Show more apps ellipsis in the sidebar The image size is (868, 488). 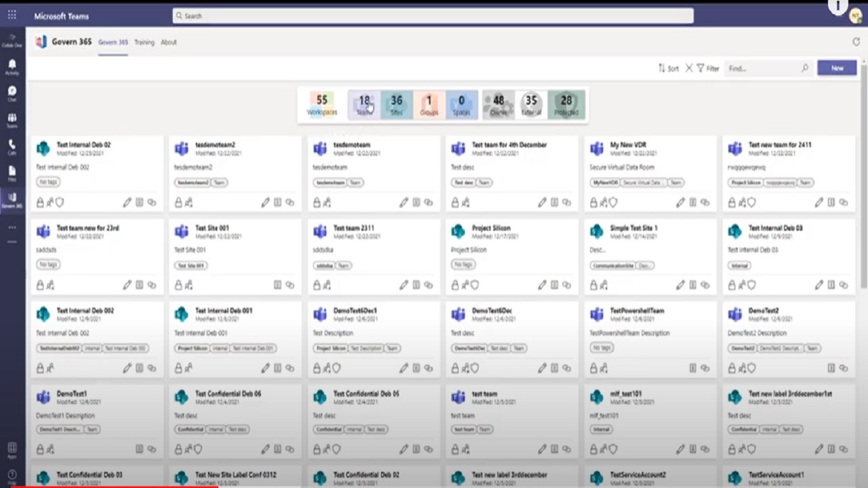pyautogui.click(x=12, y=228)
